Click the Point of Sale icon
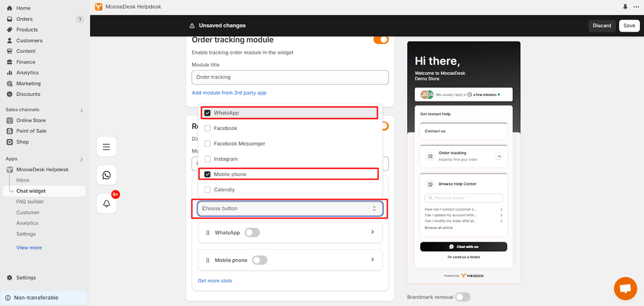 click(9, 131)
